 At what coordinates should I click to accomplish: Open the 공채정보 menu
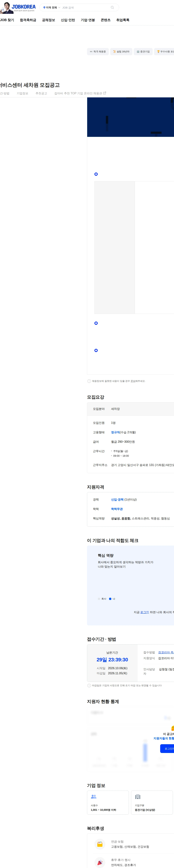(x=48, y=20)
